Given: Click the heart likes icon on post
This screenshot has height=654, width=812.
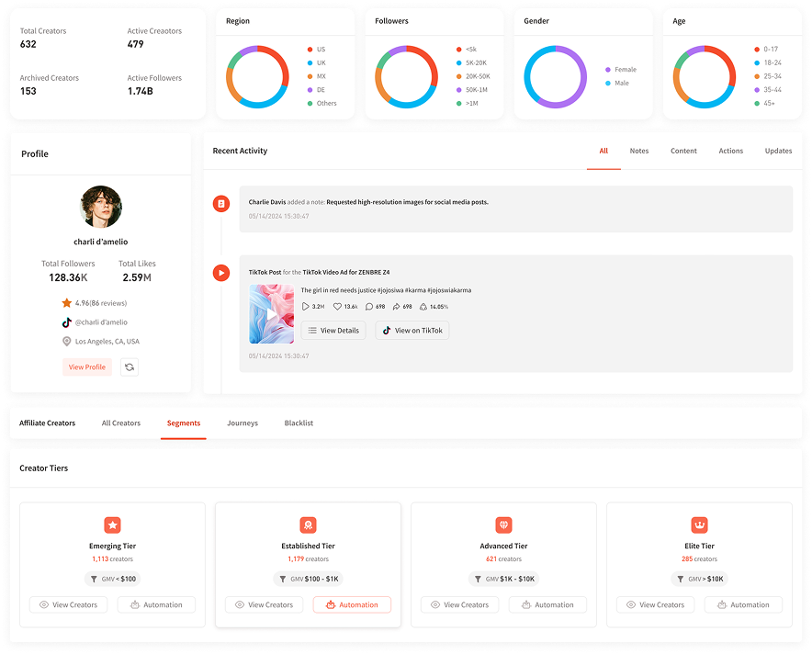Looking at the screenshot, I should tap(337, 307).
